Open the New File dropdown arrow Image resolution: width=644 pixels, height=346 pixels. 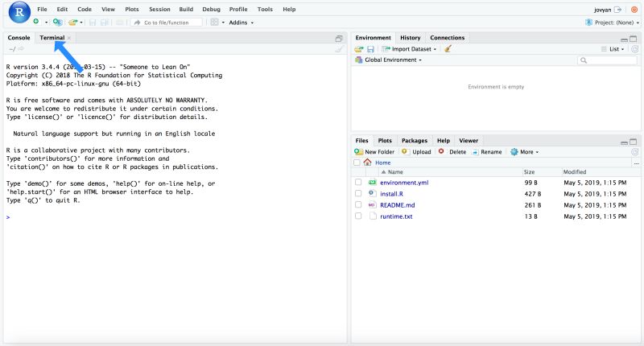(46, 23)
